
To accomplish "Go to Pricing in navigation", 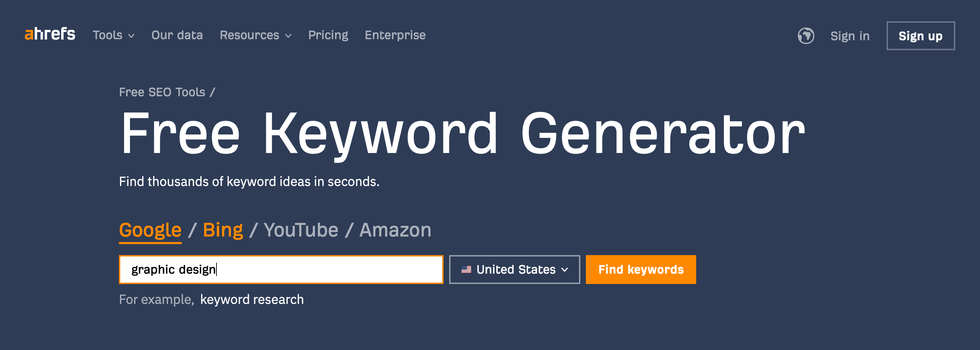I will (x=328, y=35).
